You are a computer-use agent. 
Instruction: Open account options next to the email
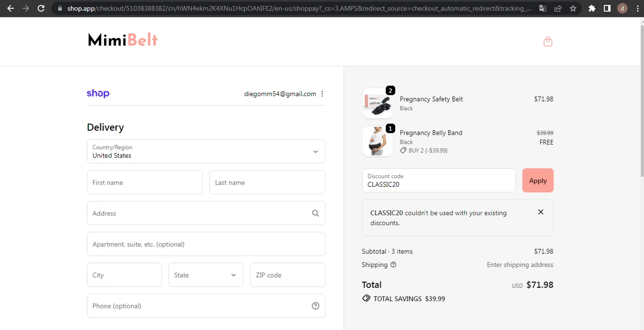(x=322, y=94)
